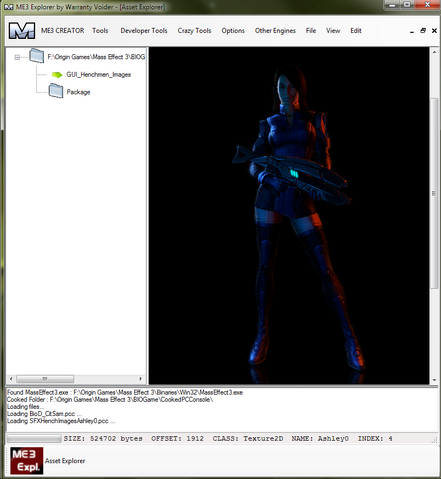The height and width of the screenshot is (479, 441).
Task: Open the ME3 CREATOR menu
Action: 63,31
